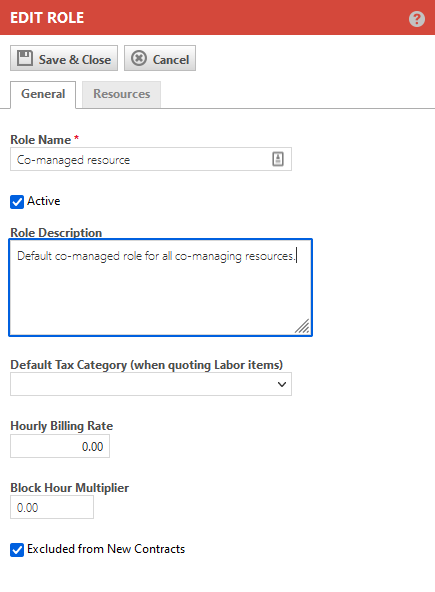435x592 pixels.
Task: Click the circled X icon beside Cancel
Action: pyautogui.click(x=139, y=59)
